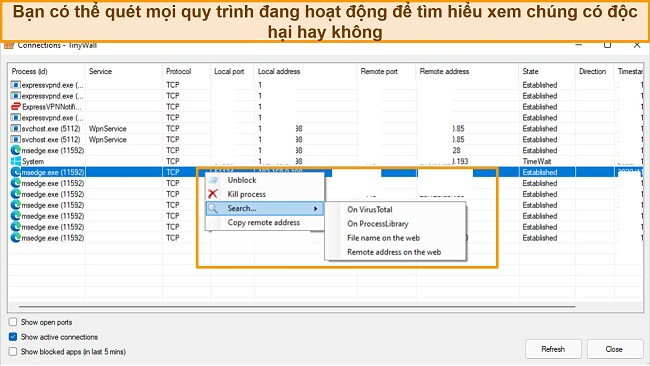Click the red X Kill process icon
650x366 pixels.
213,194
